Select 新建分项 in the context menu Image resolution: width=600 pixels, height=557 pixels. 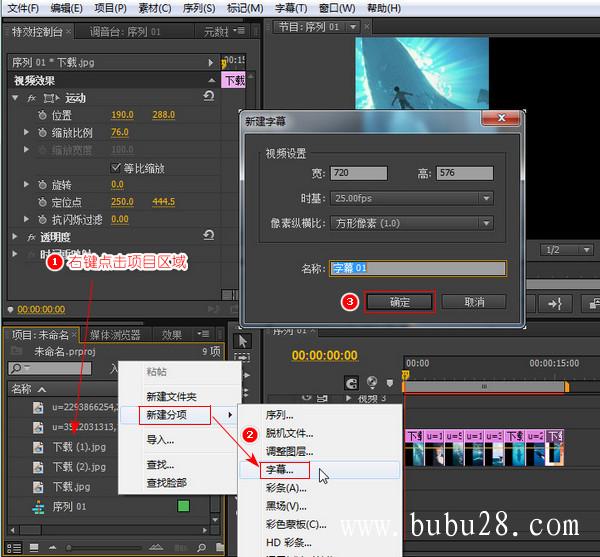tap(174, 415)
